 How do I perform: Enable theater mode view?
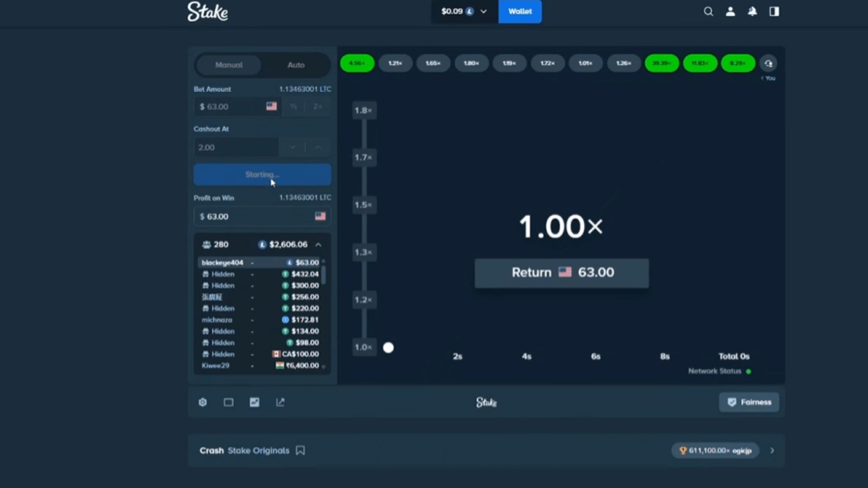[228, 402]
